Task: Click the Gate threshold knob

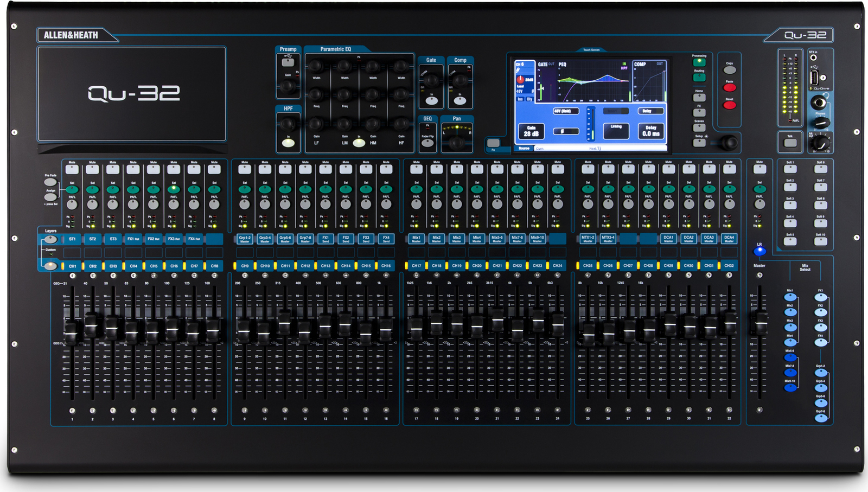Action: [x=431, y=81]
